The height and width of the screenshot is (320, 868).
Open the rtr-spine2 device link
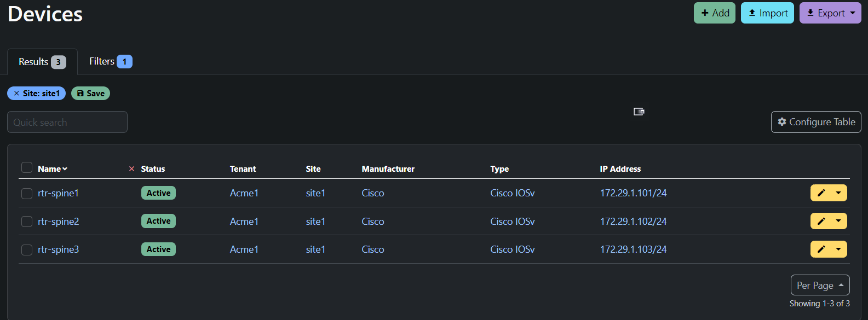[58, 222]
